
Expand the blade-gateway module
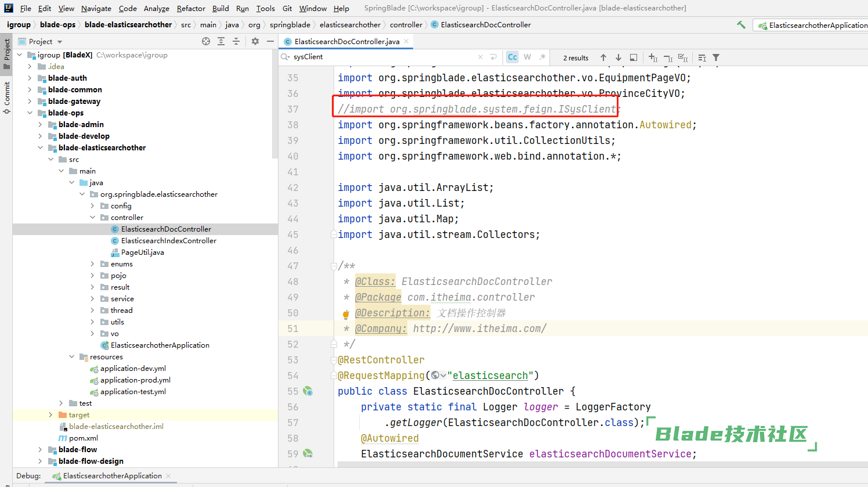pyautogui.click(x=30, y=101)
